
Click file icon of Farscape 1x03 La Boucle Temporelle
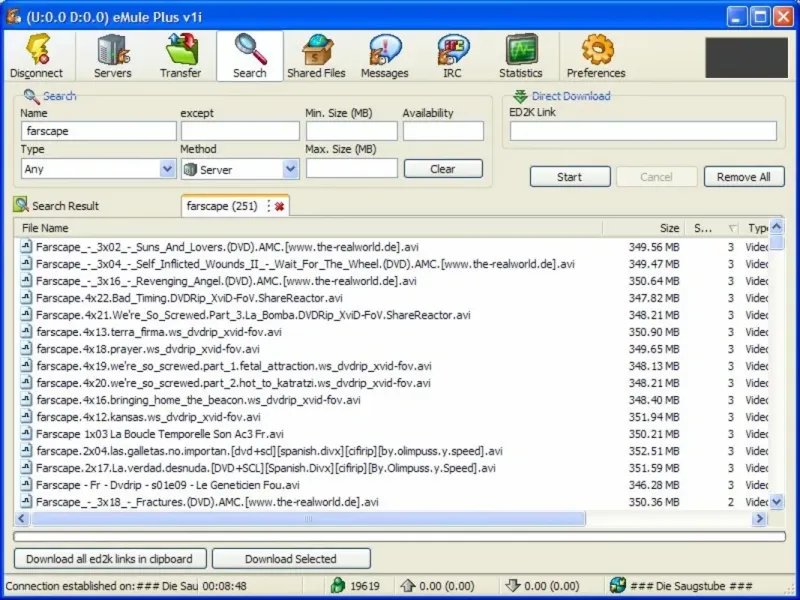[26, 434]
